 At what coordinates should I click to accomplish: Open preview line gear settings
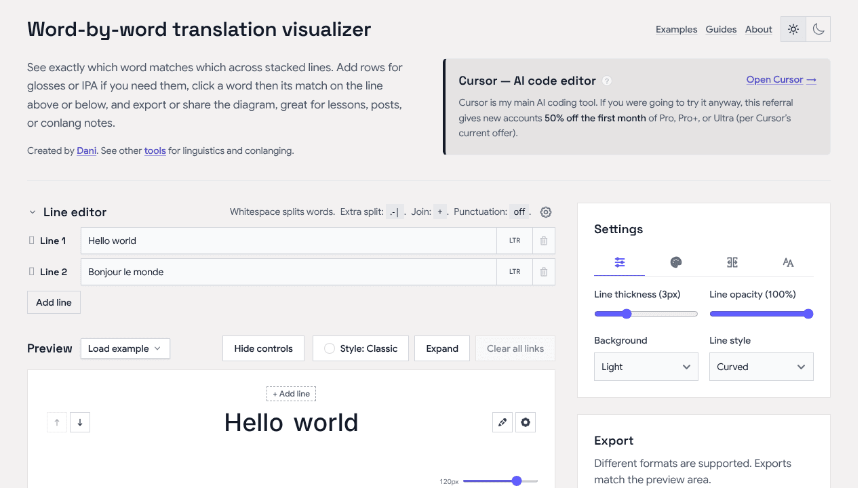526,422
